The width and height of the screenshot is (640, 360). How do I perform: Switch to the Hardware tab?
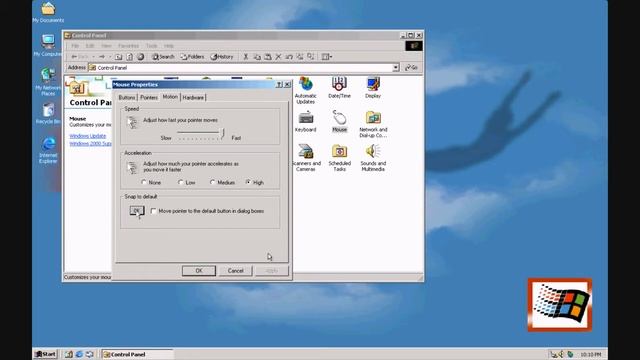point(193,98)
